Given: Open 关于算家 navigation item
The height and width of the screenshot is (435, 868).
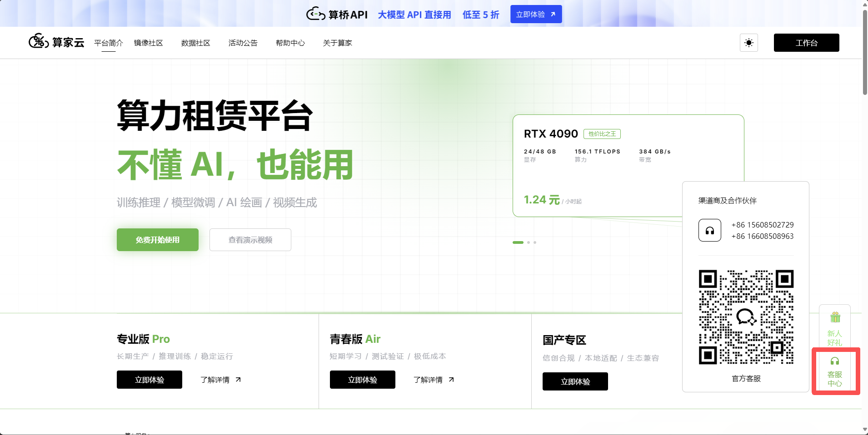Looking at the screenshot, I should click(x=338, y=43).
